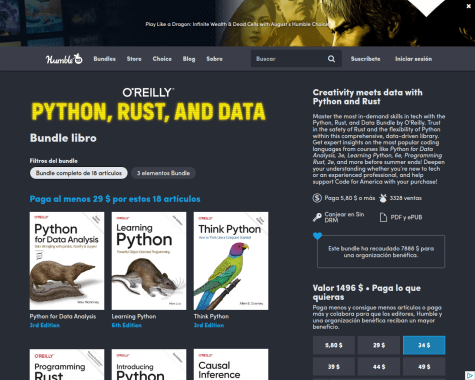Open the Store menu
The width and height of the screenshot is (475, 380).
pyautogui.click(x=134, y=59)
